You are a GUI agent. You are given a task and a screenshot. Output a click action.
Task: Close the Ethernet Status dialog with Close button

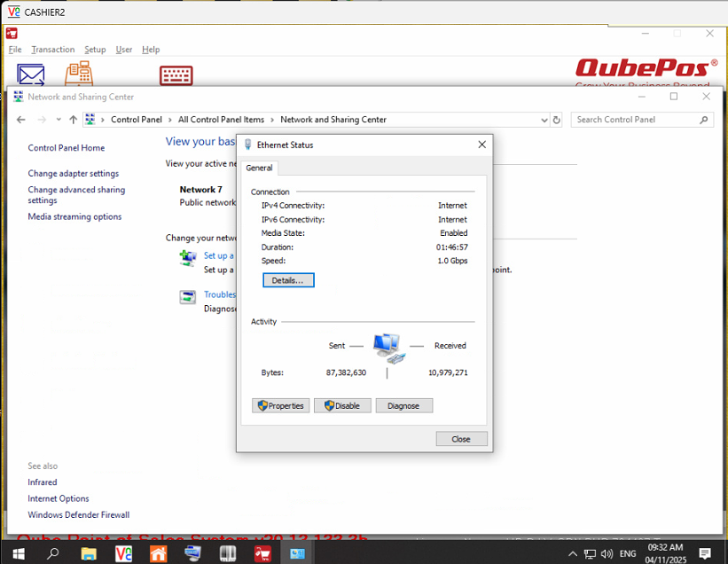click(x=461, y=439)
